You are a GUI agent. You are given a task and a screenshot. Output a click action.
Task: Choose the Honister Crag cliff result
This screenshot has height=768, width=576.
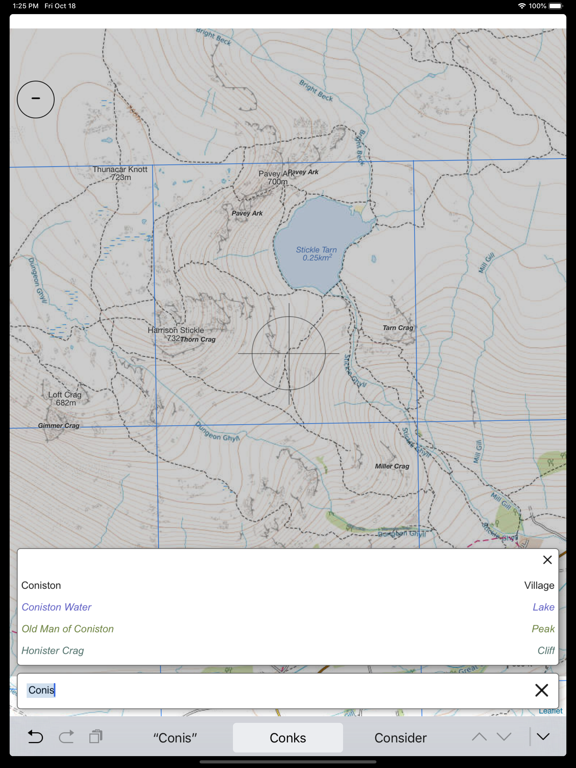click(x=288, y=650)
